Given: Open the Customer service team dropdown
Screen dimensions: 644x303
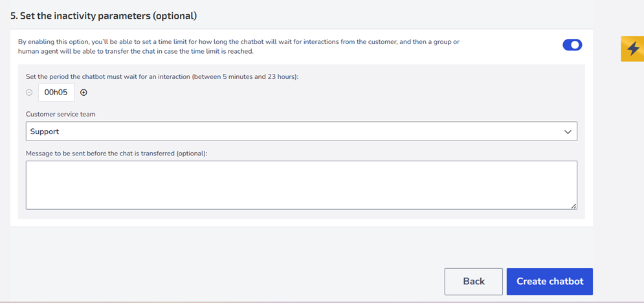Looking at the screenshot, I should (x=302, y=131).
